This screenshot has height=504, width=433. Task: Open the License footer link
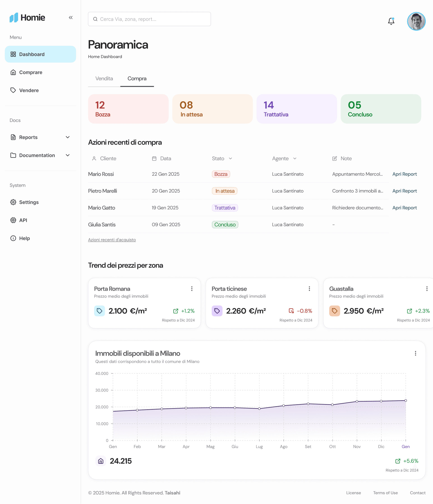353,493
